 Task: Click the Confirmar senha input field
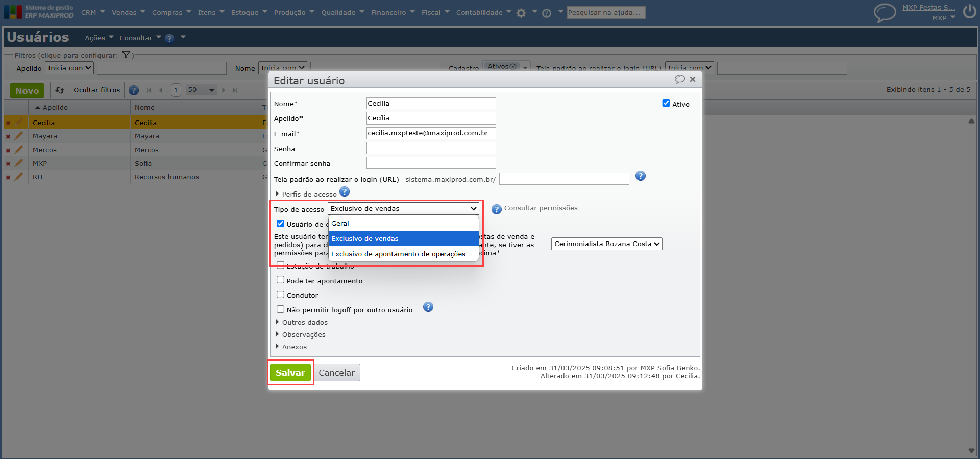coord(431,163)
